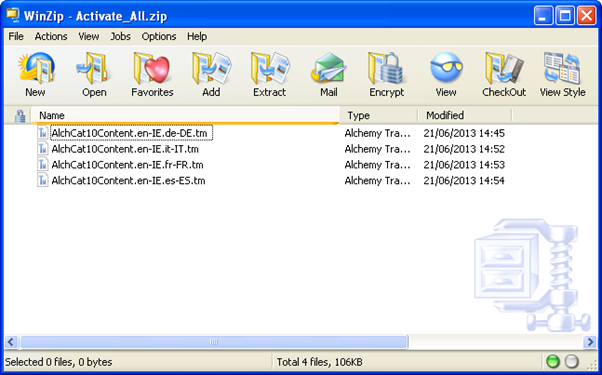Viewport: 602px width, 375px height.
Task: Click the Extract toolbar icon
Action: click(x=270, y=69)
